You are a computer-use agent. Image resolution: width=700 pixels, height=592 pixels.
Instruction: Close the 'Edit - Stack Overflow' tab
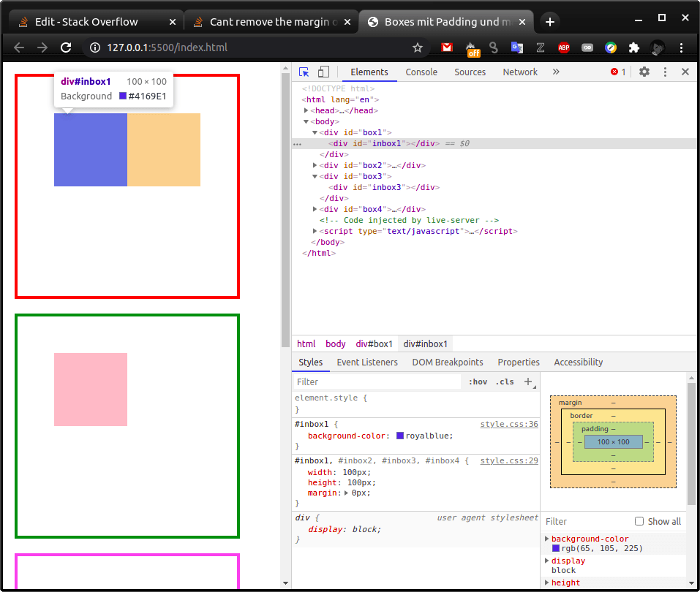click(x=173, y=22)
